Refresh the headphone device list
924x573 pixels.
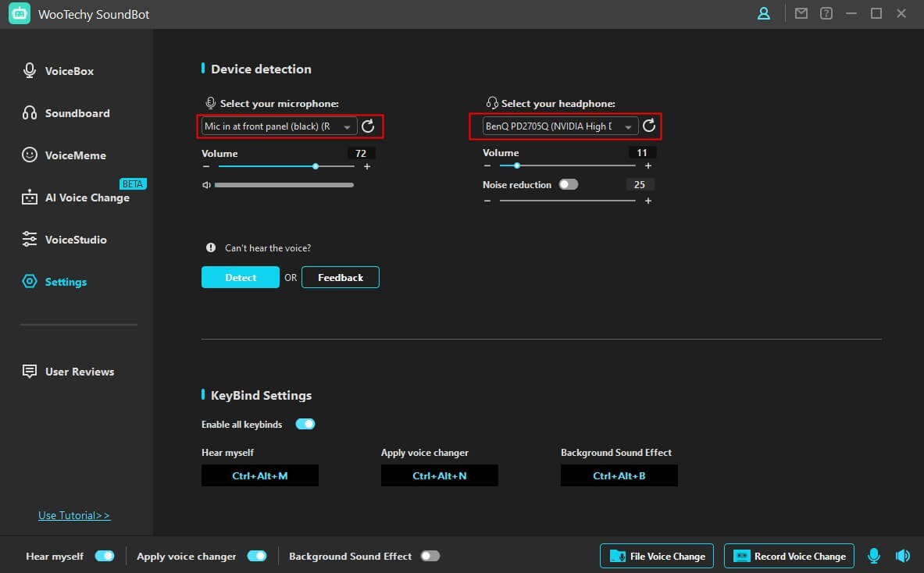point(649,126)
